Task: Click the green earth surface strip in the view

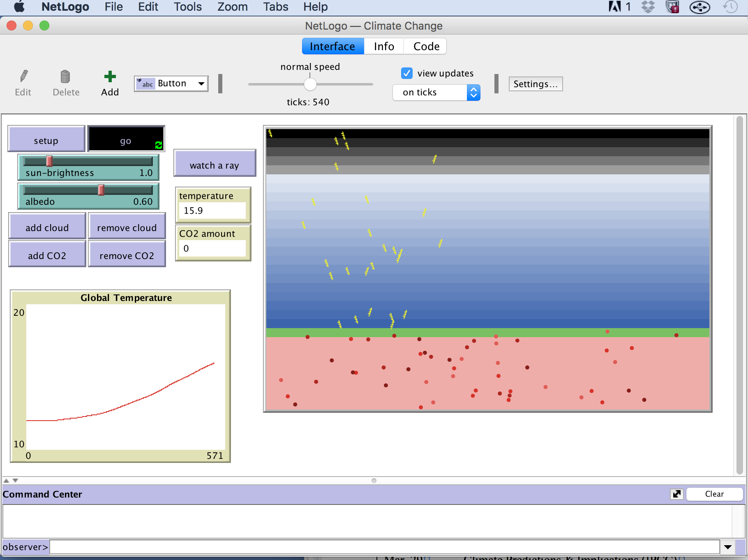Action: 487,332
